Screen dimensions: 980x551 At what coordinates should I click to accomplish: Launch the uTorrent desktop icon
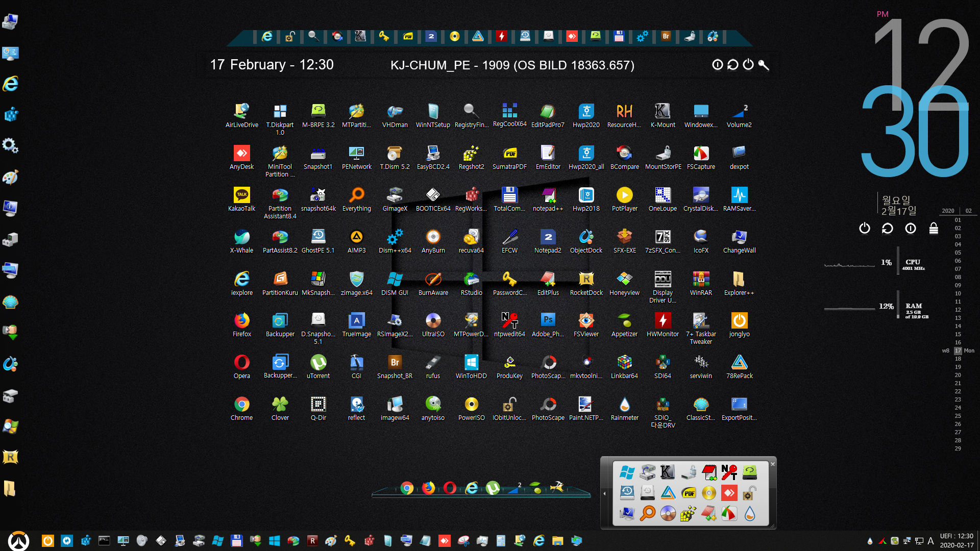318,366
